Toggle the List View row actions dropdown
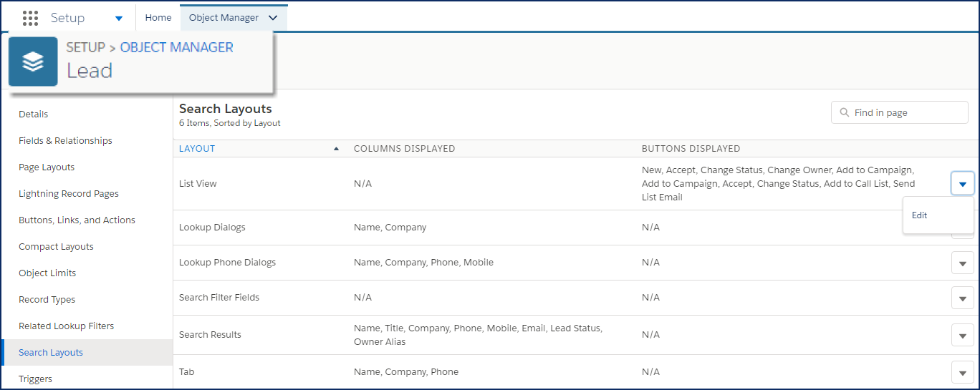Image resolution: width=980 pixels, height=390 pixels. click(962, 184)
